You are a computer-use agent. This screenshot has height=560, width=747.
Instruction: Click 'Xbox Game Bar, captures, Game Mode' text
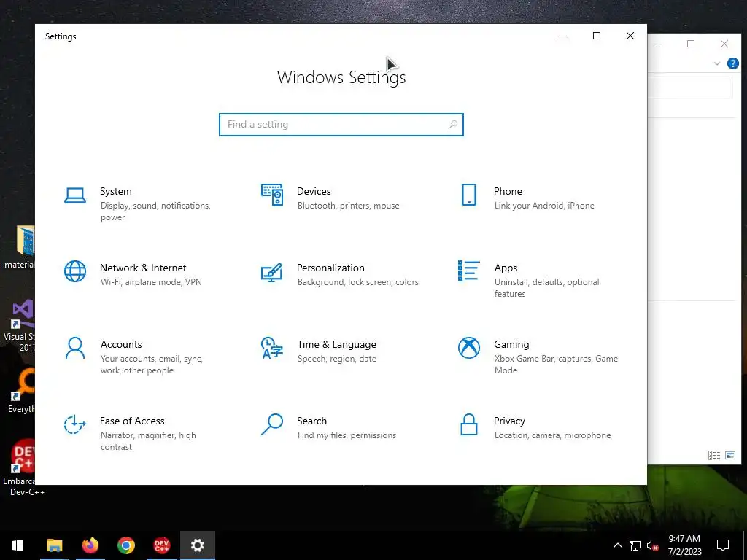pos(556,365)
